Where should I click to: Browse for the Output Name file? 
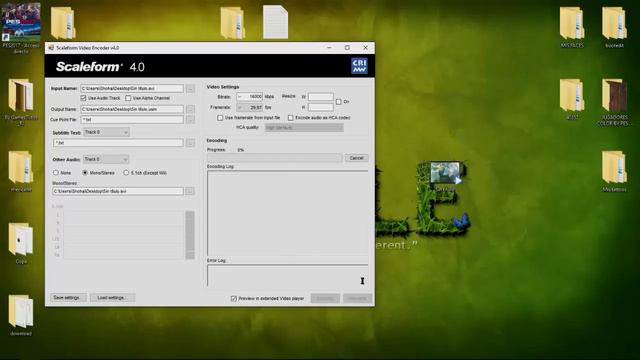[x=190, y=109]
